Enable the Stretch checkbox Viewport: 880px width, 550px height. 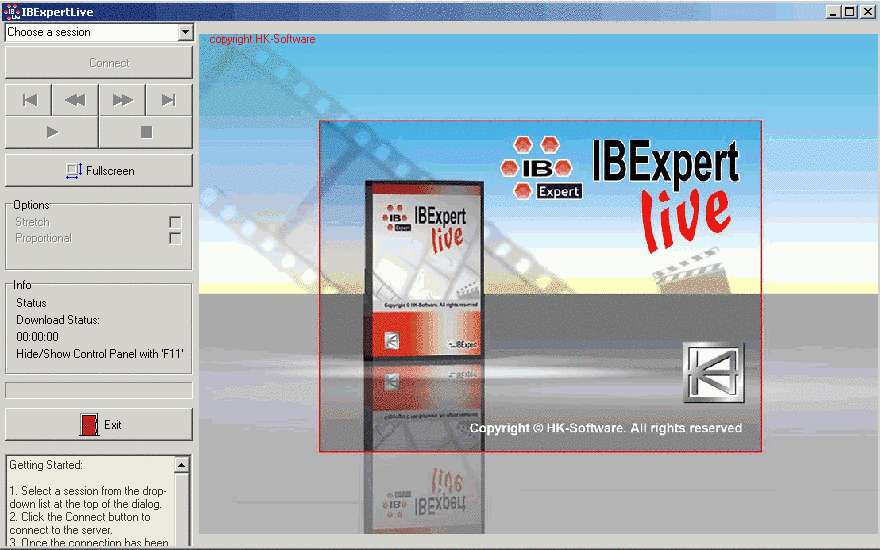175,222
